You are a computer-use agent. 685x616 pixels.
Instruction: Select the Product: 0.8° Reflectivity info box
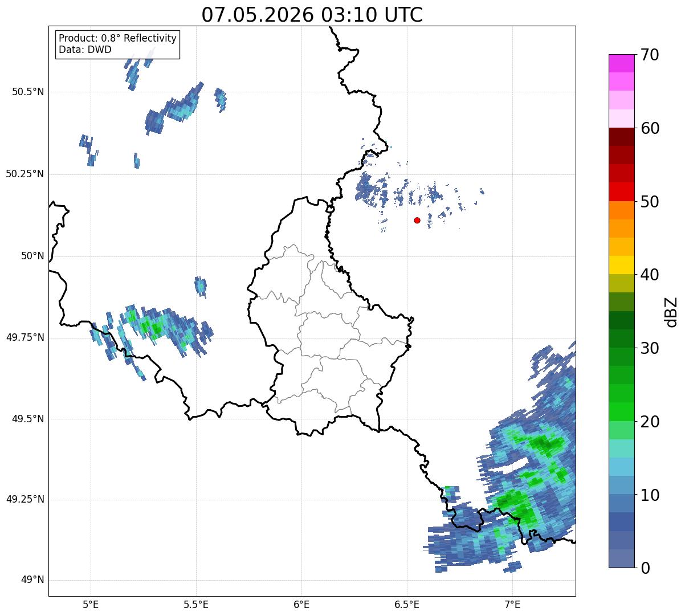point(118,44)
